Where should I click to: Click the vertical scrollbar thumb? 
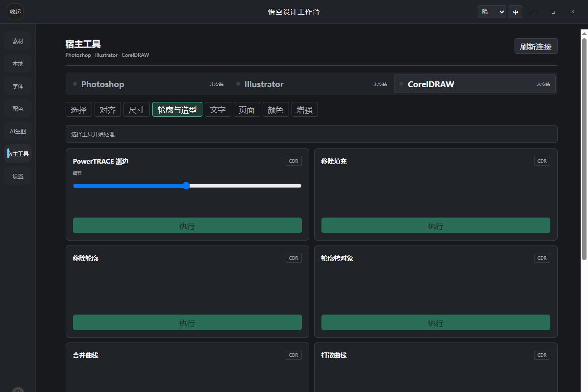click(x=584, y=148)
